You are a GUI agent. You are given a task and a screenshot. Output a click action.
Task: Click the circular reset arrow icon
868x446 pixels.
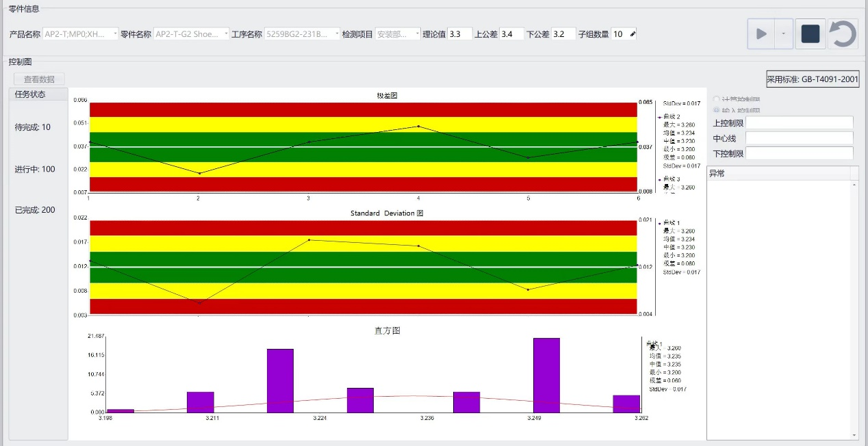(x=843, y=34)
